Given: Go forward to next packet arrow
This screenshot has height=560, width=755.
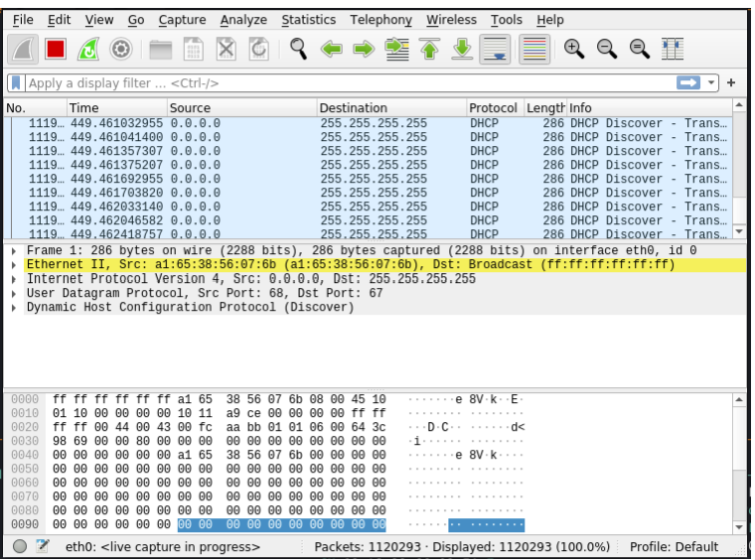Looking at the screenshot, I should (x=364, y=49).
